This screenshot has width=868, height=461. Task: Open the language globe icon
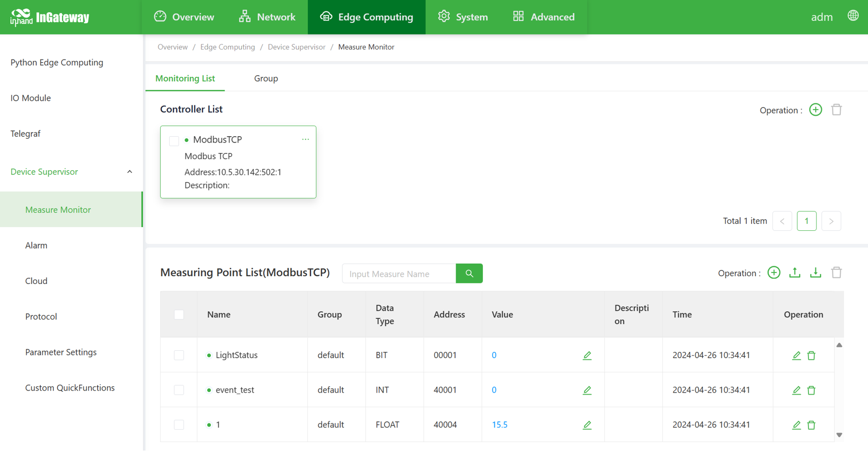853,16
